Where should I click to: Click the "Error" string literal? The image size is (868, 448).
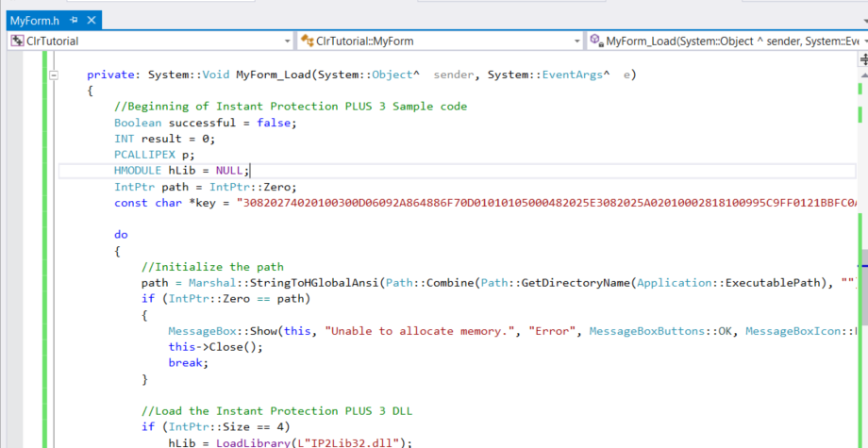tap(552, 331)
